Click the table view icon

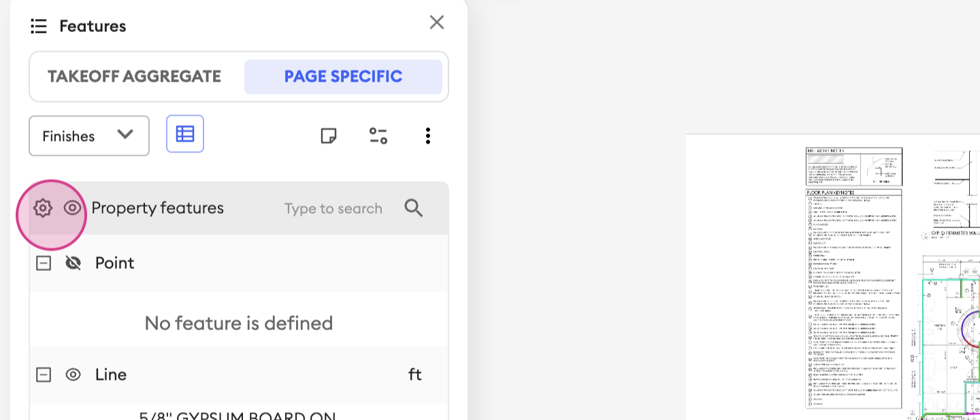[x=185, y=134]
